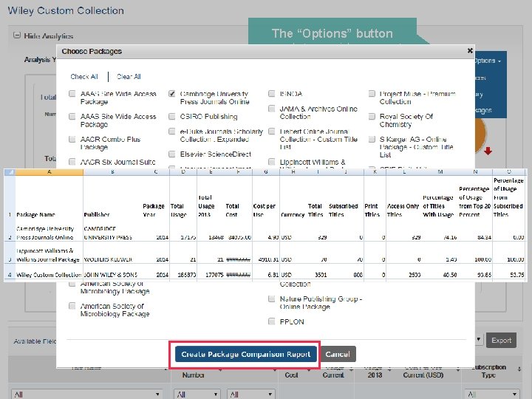The height and width of the screenshot is (399, 532).
Task: Uncheck Cambridge University Press Journals Online
Action: (x=172, y=94)
